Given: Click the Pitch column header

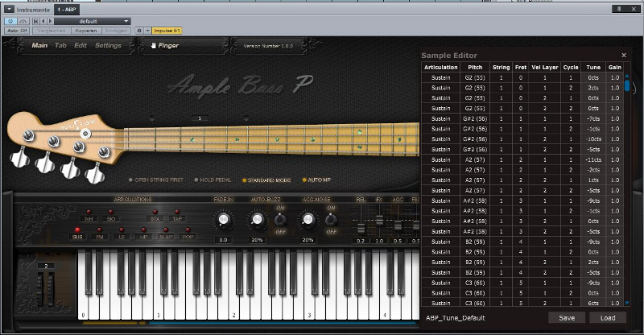Looking at the screenshot, I should pos(475,67).
